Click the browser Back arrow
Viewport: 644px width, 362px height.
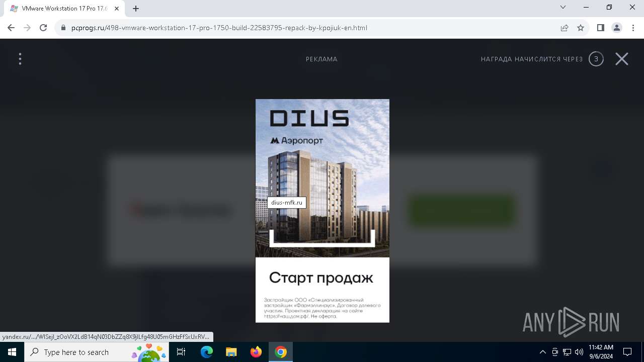pyautogui.click(x=11, y=28)
